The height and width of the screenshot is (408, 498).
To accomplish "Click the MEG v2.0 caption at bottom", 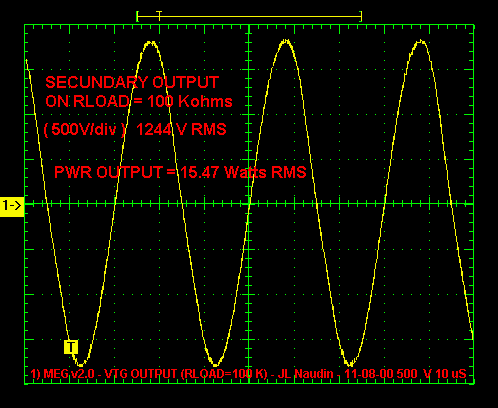I will point(69,374).
